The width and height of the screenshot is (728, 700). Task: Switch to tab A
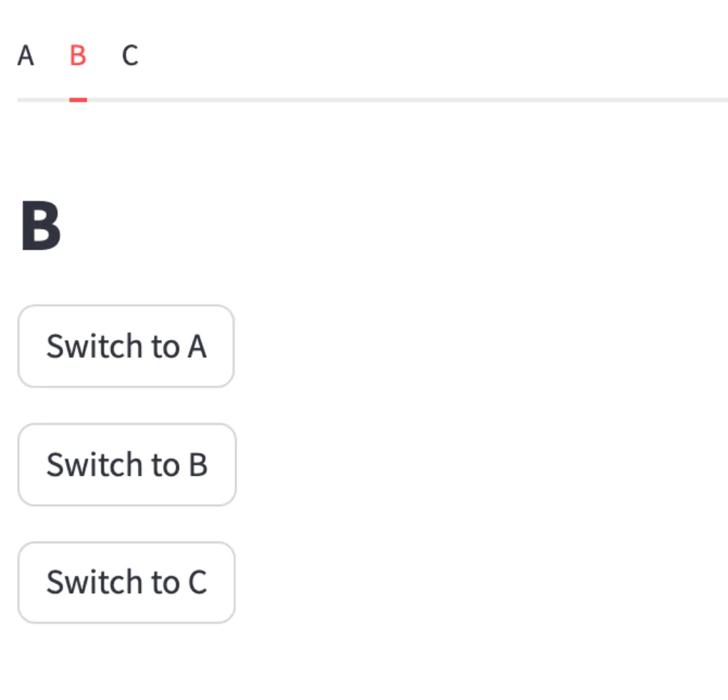click(26, 55)
